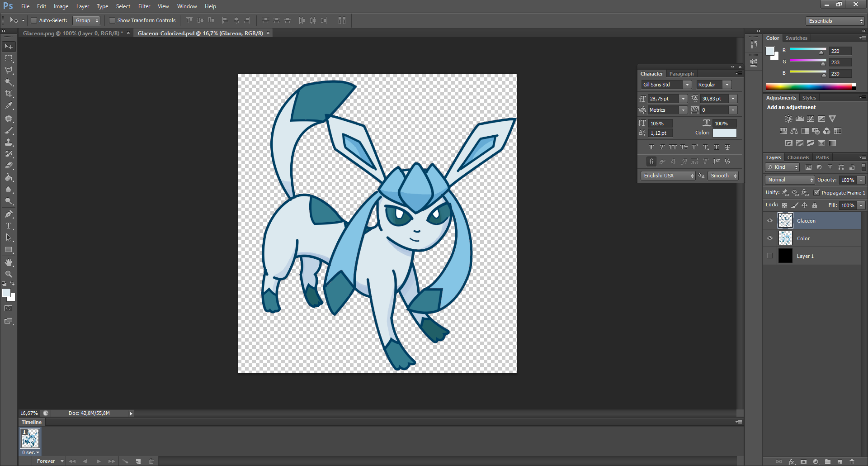
Task: Open layer Opacity dropdown arrow
Action: point(861,180)
